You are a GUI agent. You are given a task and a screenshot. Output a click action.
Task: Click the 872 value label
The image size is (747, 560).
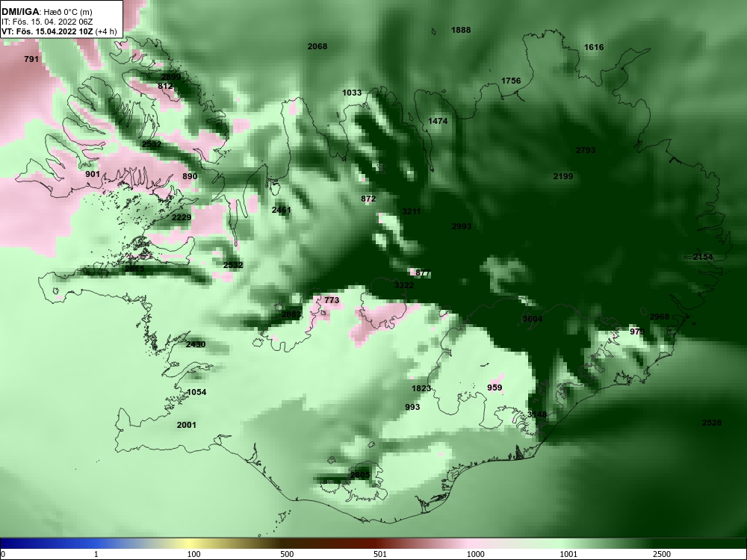click(x=368, y=199)
